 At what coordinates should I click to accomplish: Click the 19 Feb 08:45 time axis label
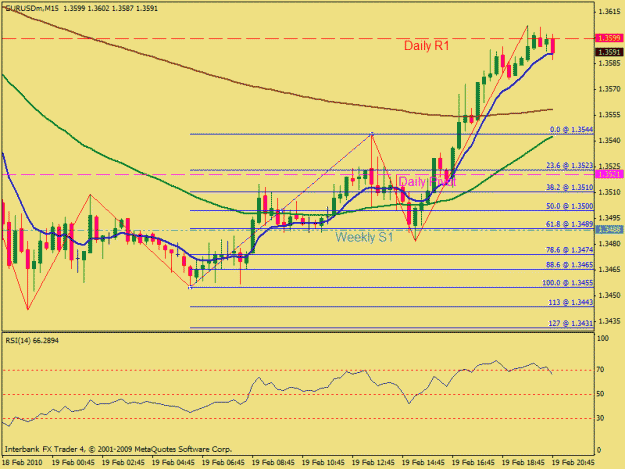pyautogui.click(x=273, y=463)
